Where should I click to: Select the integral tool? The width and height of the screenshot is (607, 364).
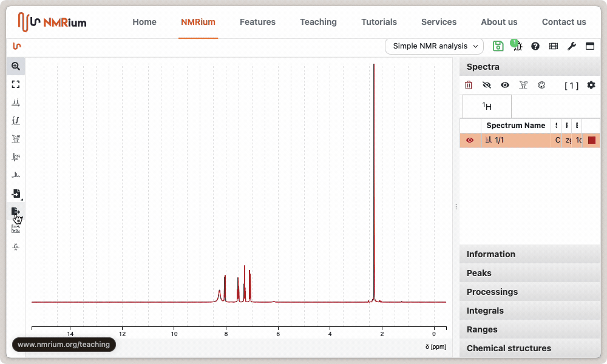coord(16,121)
